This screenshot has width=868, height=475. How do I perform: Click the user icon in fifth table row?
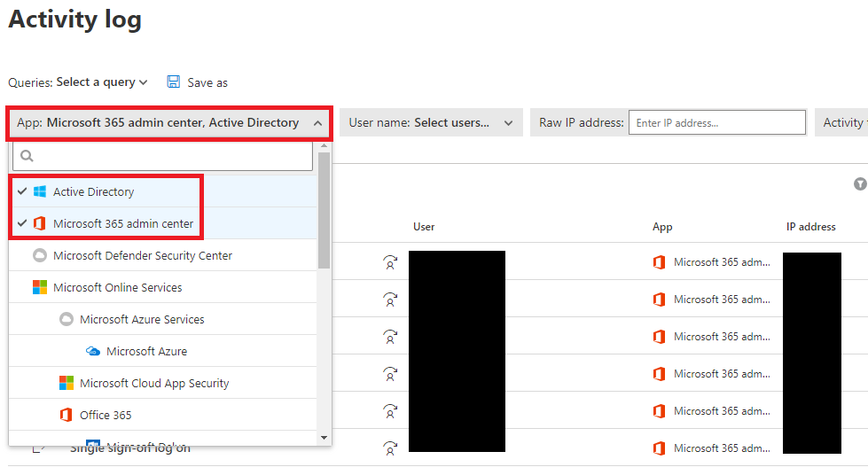pyautogui.click(x=390, y=411)
